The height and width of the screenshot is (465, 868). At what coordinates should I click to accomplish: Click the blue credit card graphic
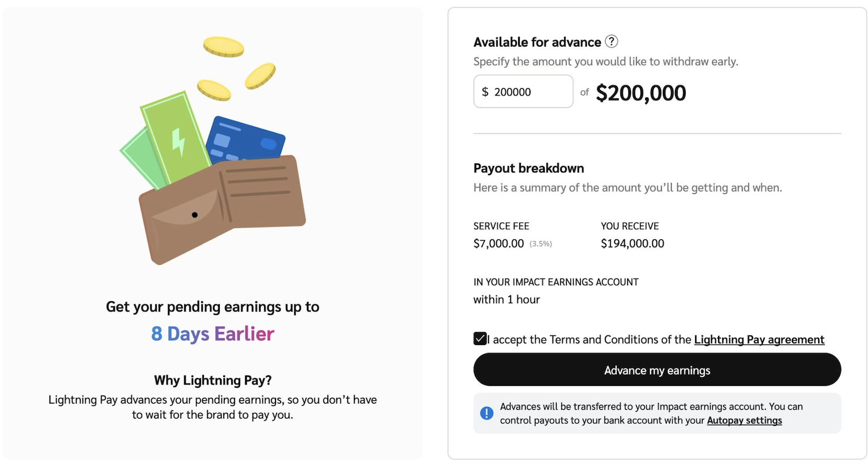click(247, 140)
